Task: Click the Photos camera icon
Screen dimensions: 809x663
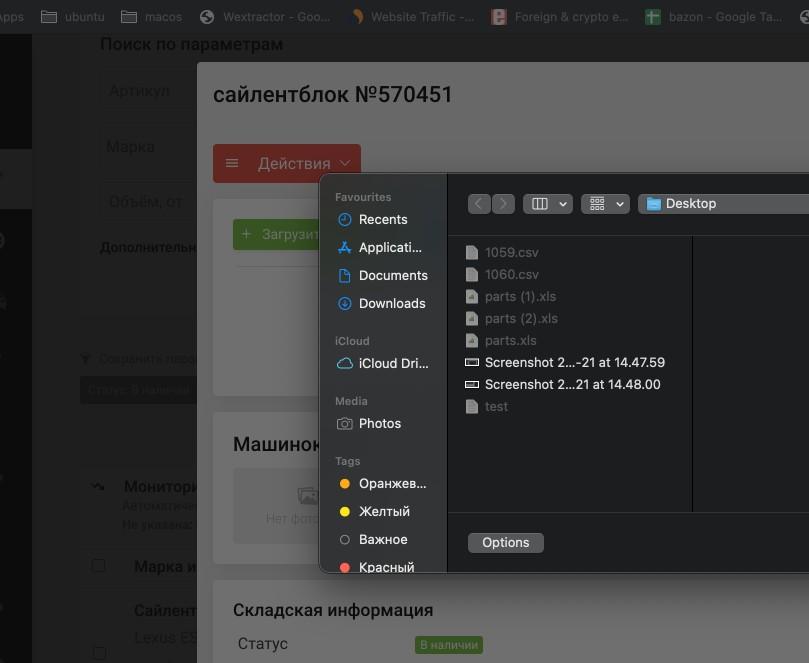Action: pos(345,424)
